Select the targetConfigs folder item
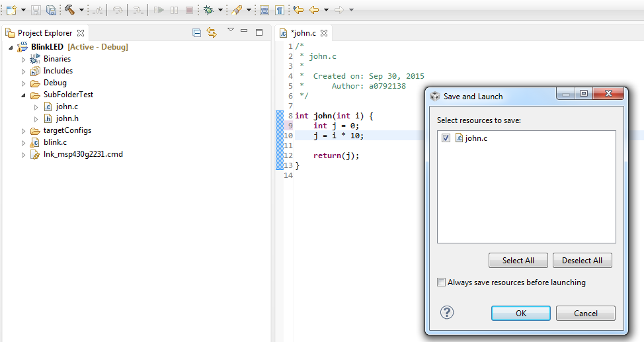Screen dimensions: 644x342 pyautogui.click(x=67, y=130)
